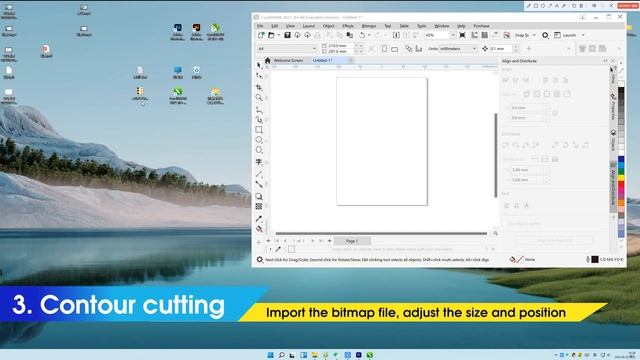
Task: Pick the blue swatch in color palette
Action: pyautogui.click(x=621, y=160)
